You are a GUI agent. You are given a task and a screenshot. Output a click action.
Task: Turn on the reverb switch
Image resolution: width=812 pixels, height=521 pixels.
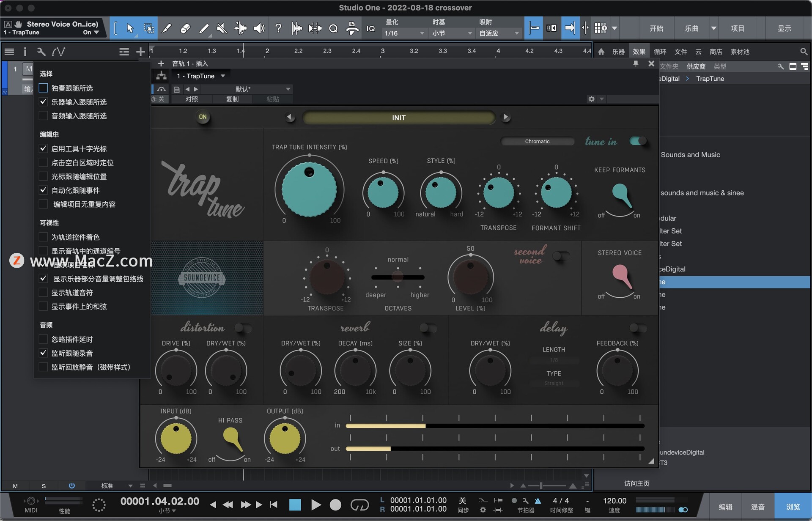pos(428,328)
